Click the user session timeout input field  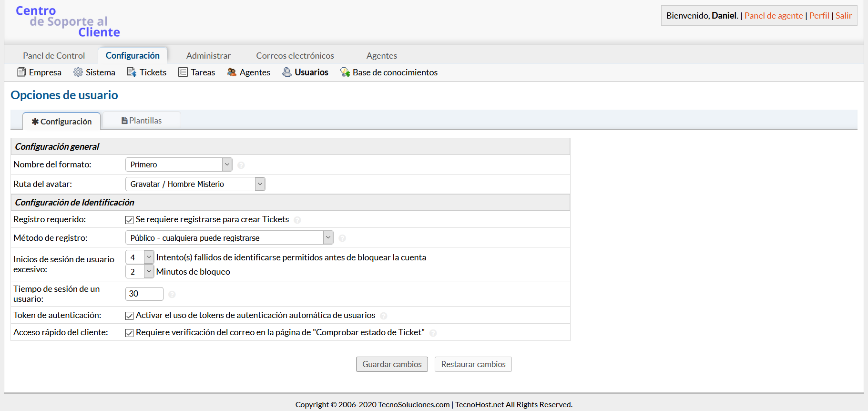pyautogui.click(x=144, y=294)
